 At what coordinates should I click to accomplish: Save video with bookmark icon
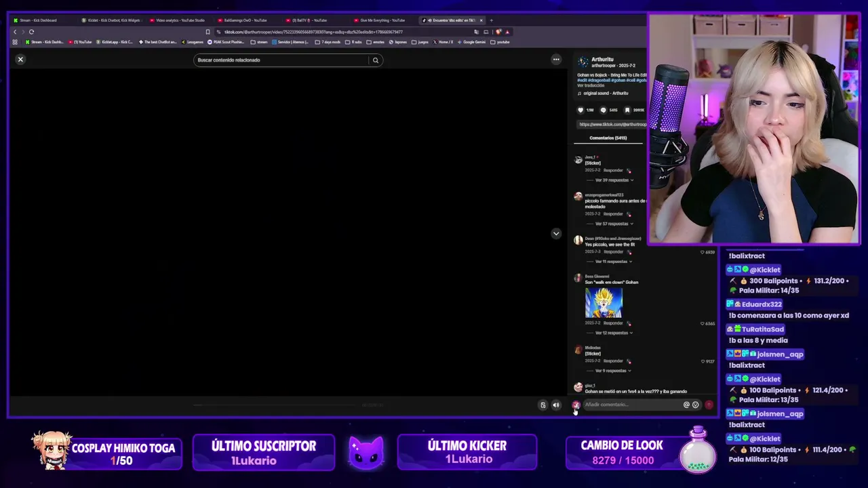[627, 110]
